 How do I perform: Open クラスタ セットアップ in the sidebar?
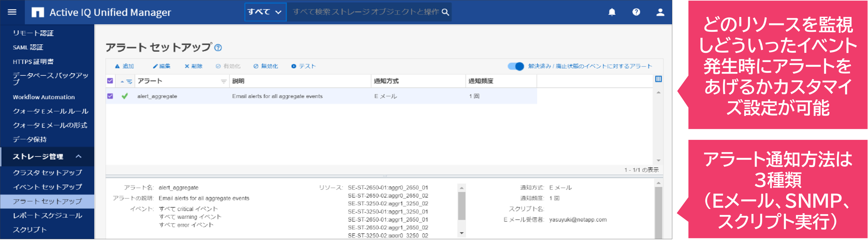[x=47, y=173]
